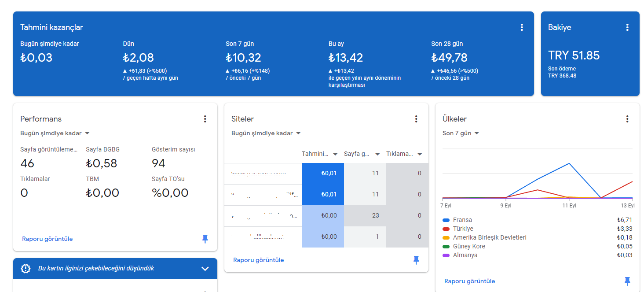Change Ülkeler period from Son 7 gün
Viewport: 644px width, 292px height.
[x=461, y=133]
